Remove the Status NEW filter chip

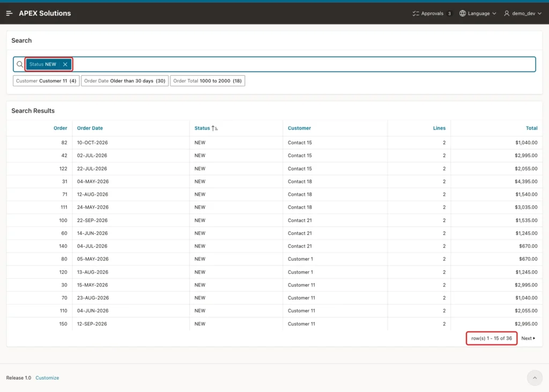[x=65, y=64]
